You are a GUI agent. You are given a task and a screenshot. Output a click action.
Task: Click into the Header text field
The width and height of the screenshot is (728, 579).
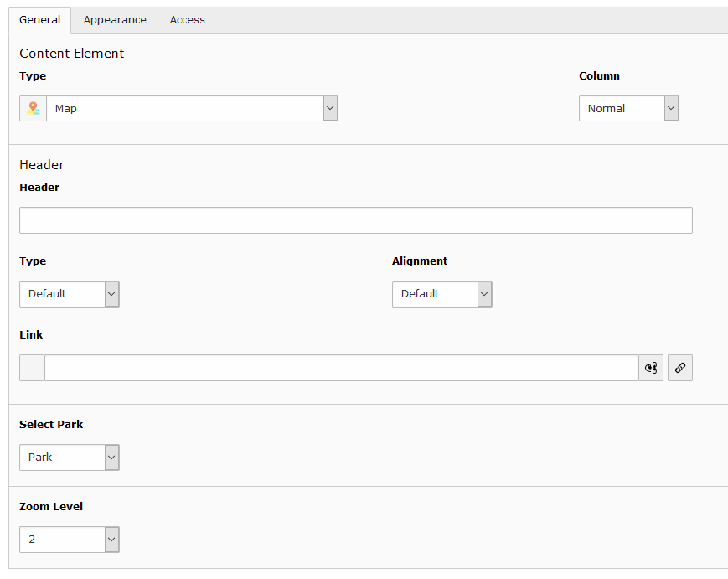[x=356, y=220]
